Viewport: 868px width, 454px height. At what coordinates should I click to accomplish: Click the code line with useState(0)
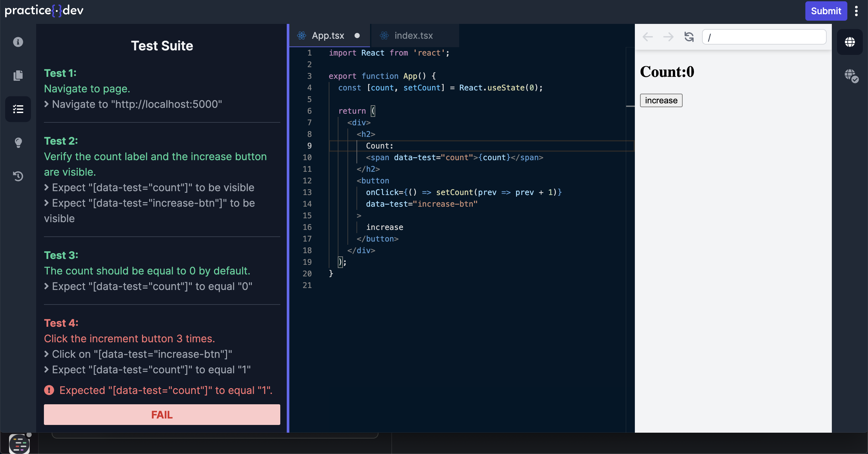point(440,88)
